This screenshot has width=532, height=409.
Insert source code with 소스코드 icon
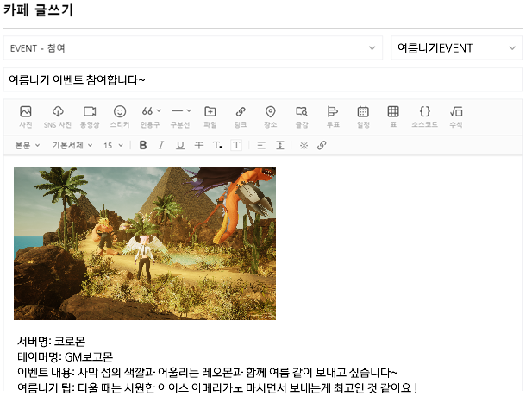click(x=424, y=116)
